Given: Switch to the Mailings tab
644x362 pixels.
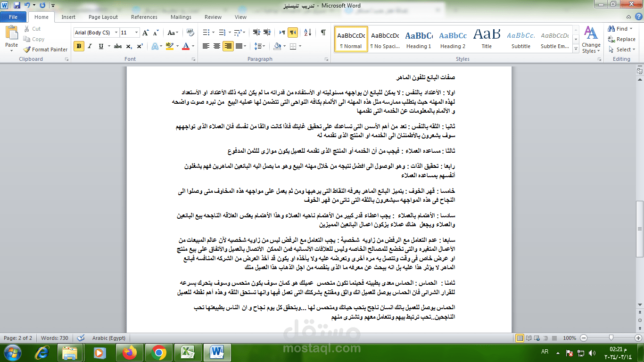Looking at the screenshot, I should click(181, 17).
